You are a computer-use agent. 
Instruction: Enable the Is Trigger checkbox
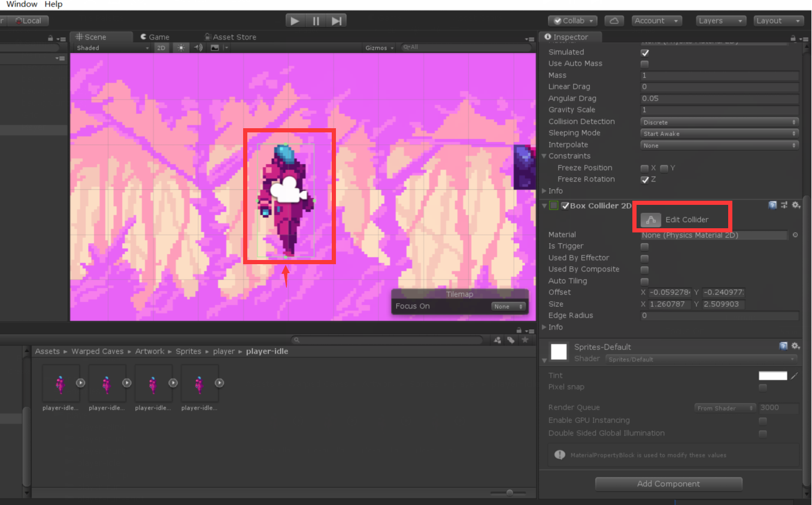[x=645, y=246]
